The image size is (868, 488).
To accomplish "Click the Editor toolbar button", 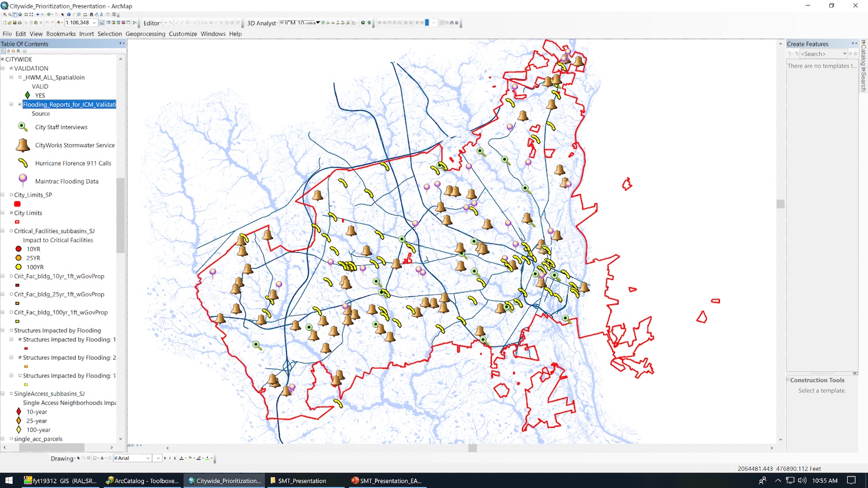I will (153, 23).
